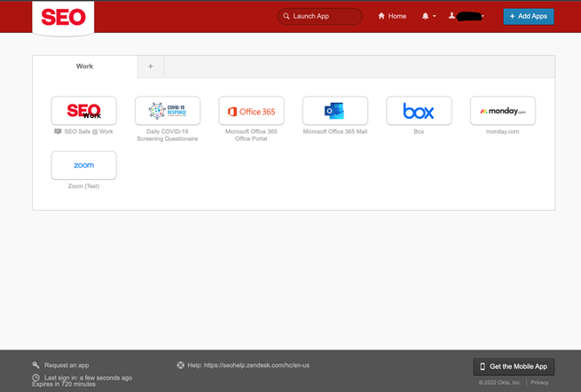The width and height of the screenshot is (581, 392).
Task: Click the Expires in 720 minutes text
Action: pyautogui.click(x=64, y=384)
